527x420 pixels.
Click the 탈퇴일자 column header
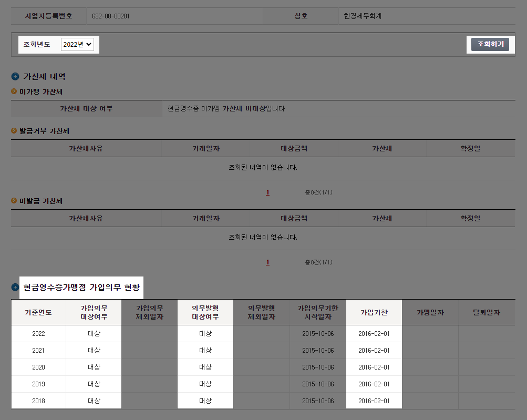click(x=487, y=312)
